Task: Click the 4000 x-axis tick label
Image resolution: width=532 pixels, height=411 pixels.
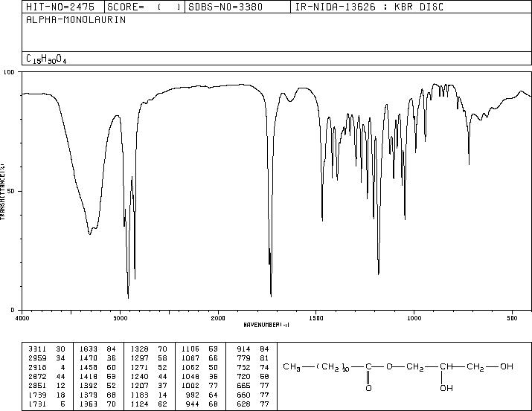Action: [x=23, y=318]
